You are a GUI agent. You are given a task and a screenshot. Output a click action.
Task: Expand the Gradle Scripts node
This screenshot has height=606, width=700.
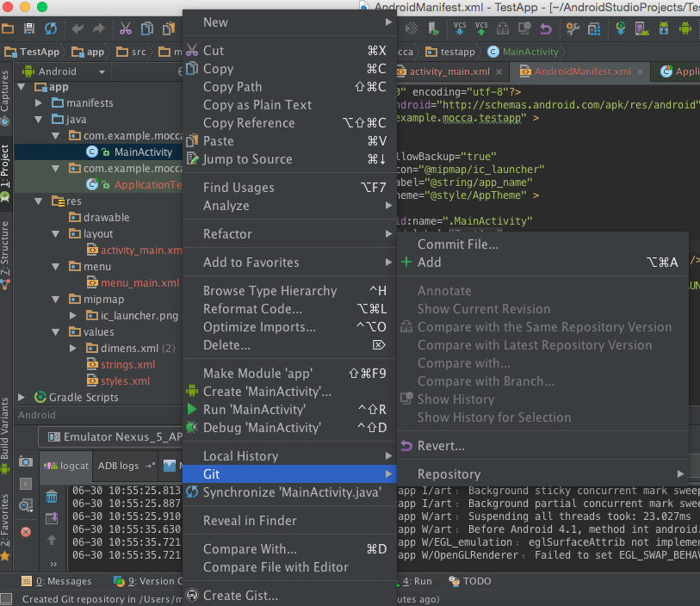pos(21,397)
